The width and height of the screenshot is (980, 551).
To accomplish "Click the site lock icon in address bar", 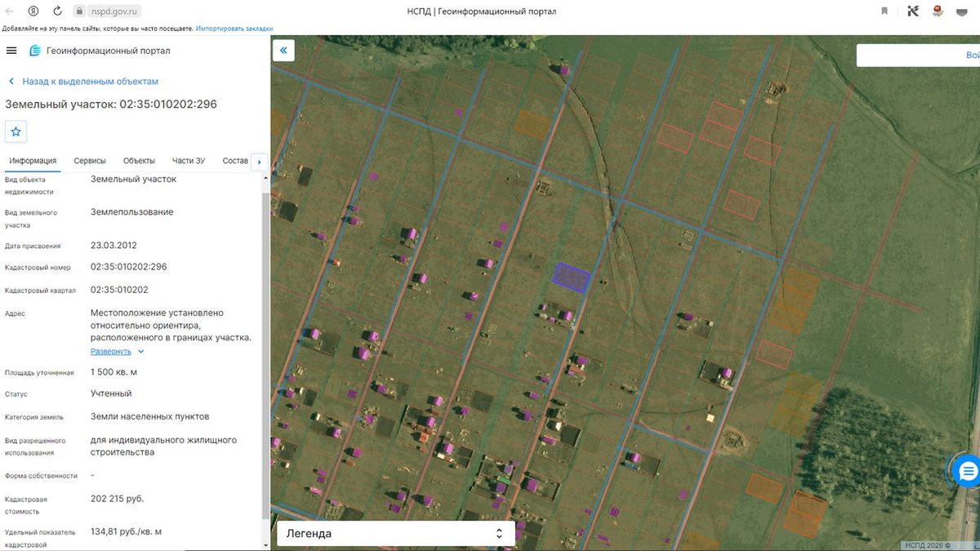I will pos(80,11).
